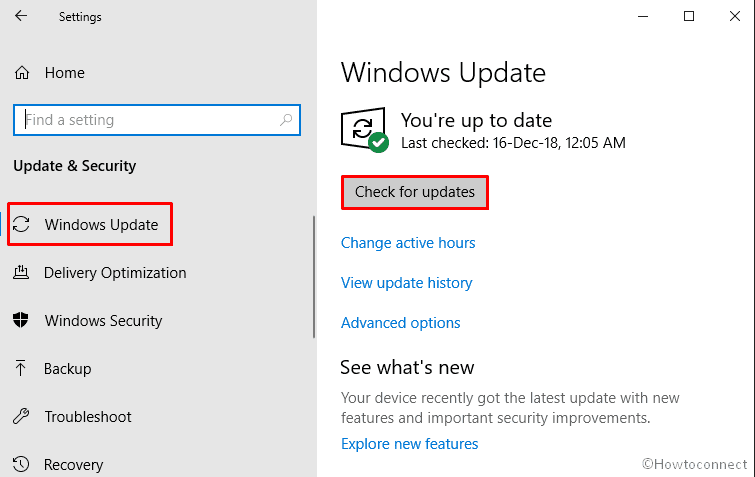Viewport: 755px width, 477px height.
Task: Open the View update history link
Action: pos(406,283)
